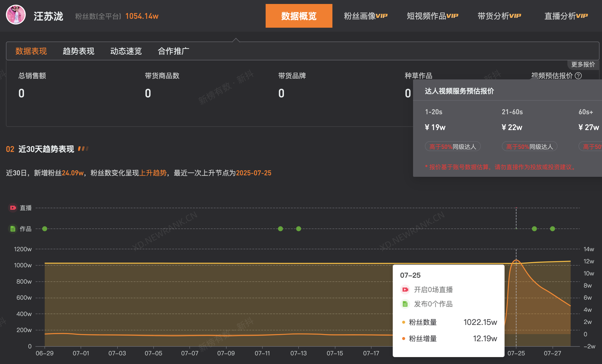Screen dimensions: 602x364
Task: Click the green works icon in the 07-25 tooltip
Action: coord(405,304)
